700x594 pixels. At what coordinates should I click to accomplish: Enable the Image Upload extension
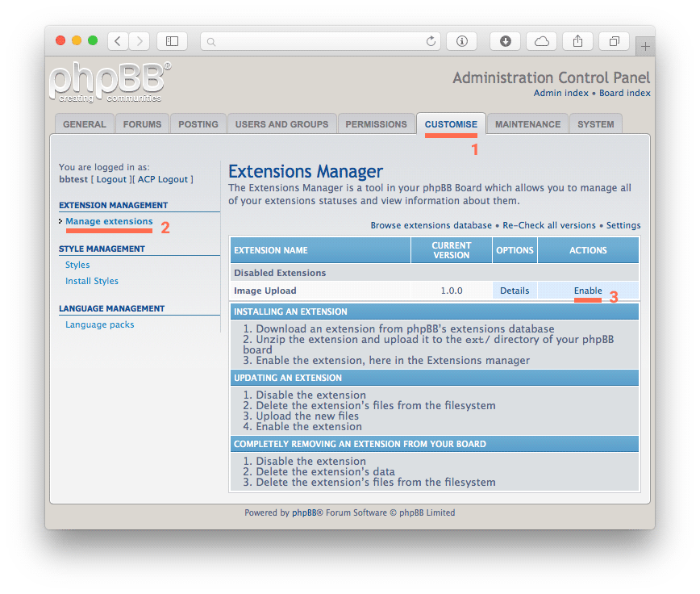[x=587, y=291]
